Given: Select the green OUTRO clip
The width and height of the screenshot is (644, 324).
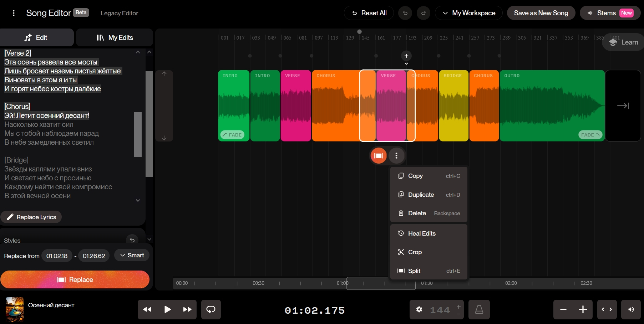Looking at the screenshot, I should tap(552, 106).
